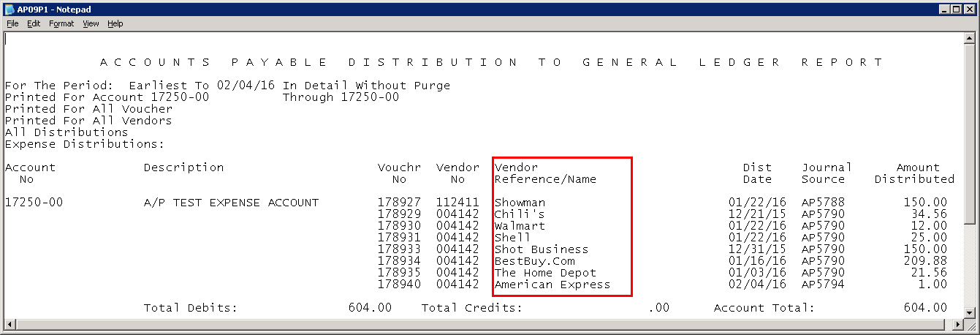The height and width of the screenshot is (335, 980).
Task: Click 'Journal Source' column header
Action: [827, 173]
